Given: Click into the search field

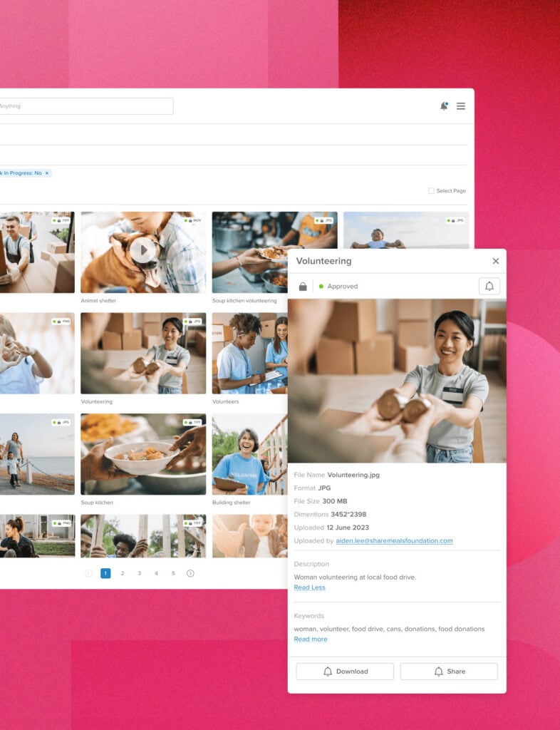Looking at the screenshot, I should click(85, 106).
